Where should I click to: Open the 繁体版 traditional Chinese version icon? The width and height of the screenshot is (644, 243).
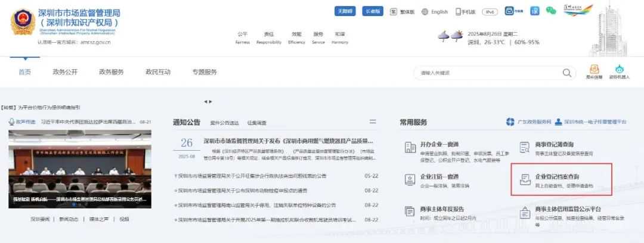pyautogui.click(x=393, y=12)
